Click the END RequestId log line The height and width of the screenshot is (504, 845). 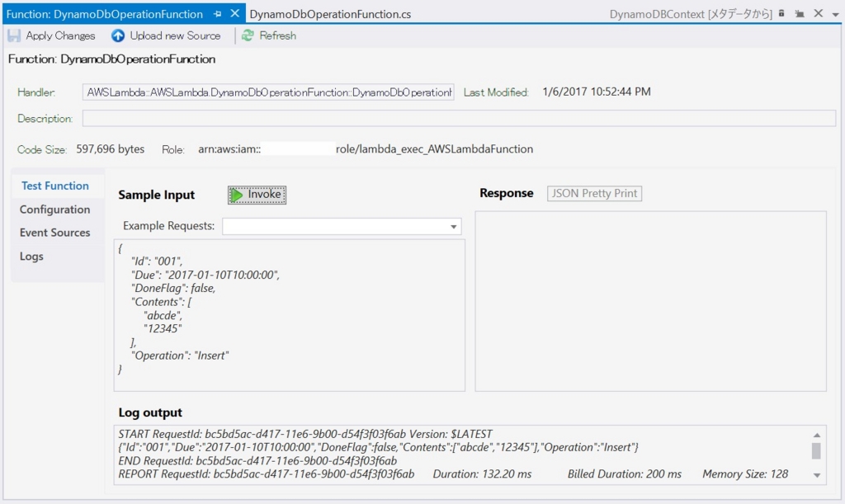point(257,461)
